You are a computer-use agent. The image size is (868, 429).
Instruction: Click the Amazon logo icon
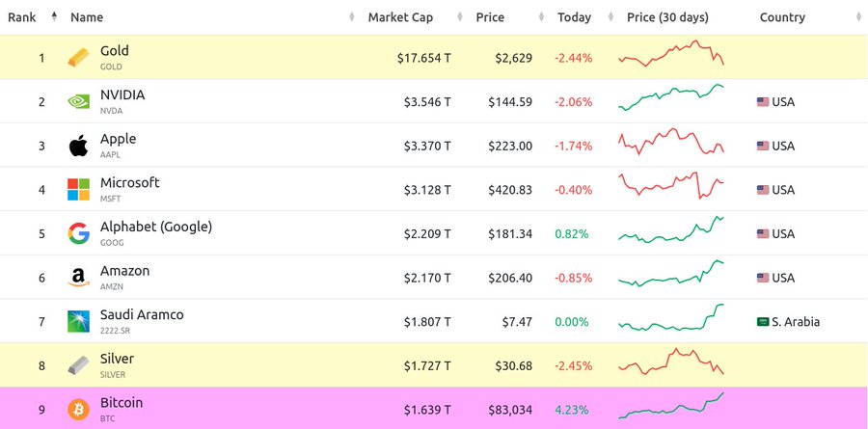(79, 278)
